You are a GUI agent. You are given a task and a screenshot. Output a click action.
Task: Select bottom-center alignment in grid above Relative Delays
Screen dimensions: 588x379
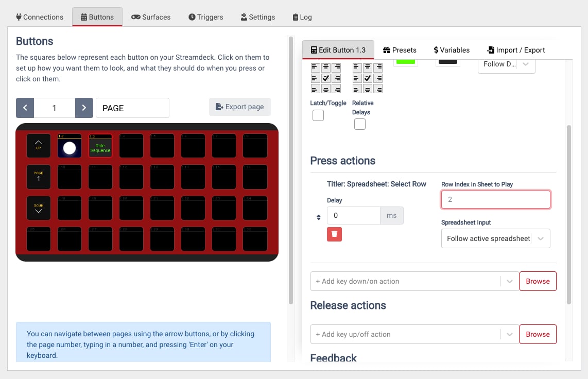tap(368, 89)
